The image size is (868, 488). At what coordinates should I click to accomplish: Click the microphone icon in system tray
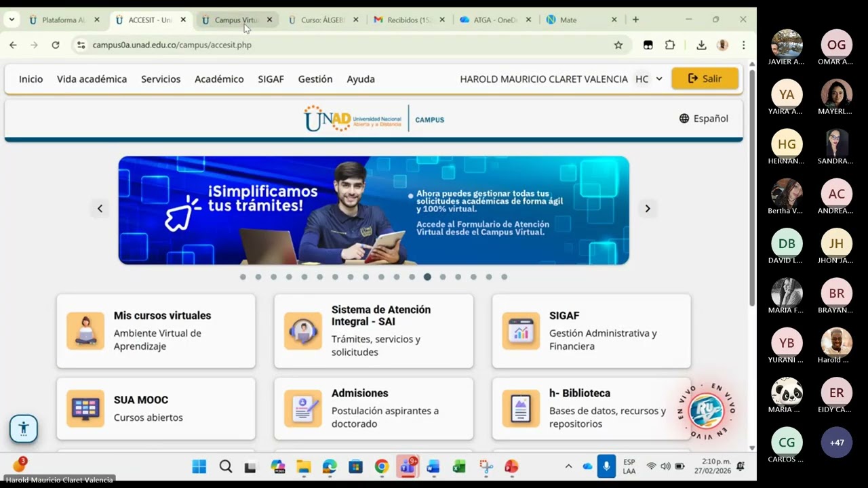[x=606, y=466]
